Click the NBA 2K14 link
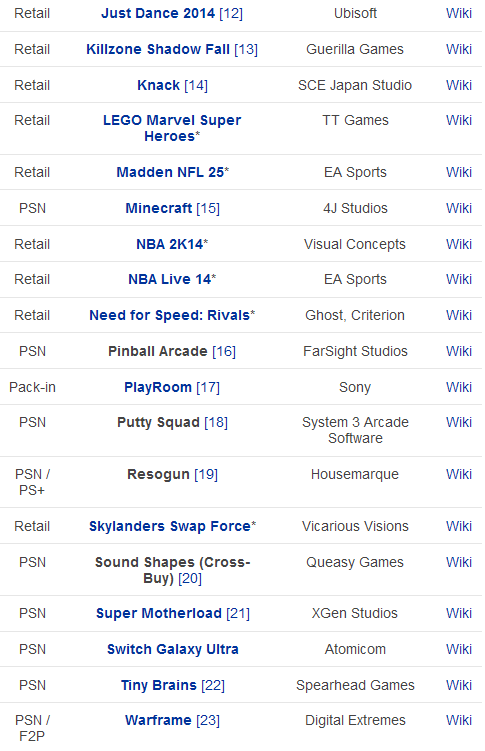Screen dimensions: 485x751 click(x=169, y=244)
